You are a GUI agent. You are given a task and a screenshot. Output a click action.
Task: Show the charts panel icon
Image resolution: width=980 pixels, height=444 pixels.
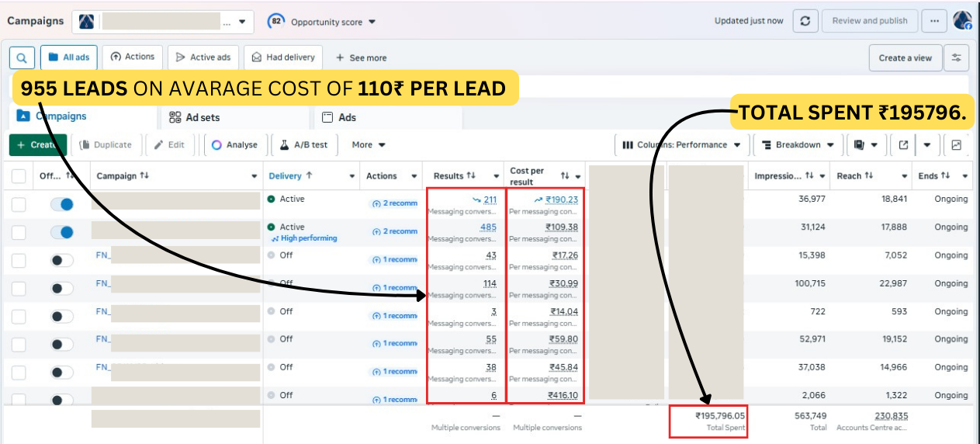click(x=957, y=144)
